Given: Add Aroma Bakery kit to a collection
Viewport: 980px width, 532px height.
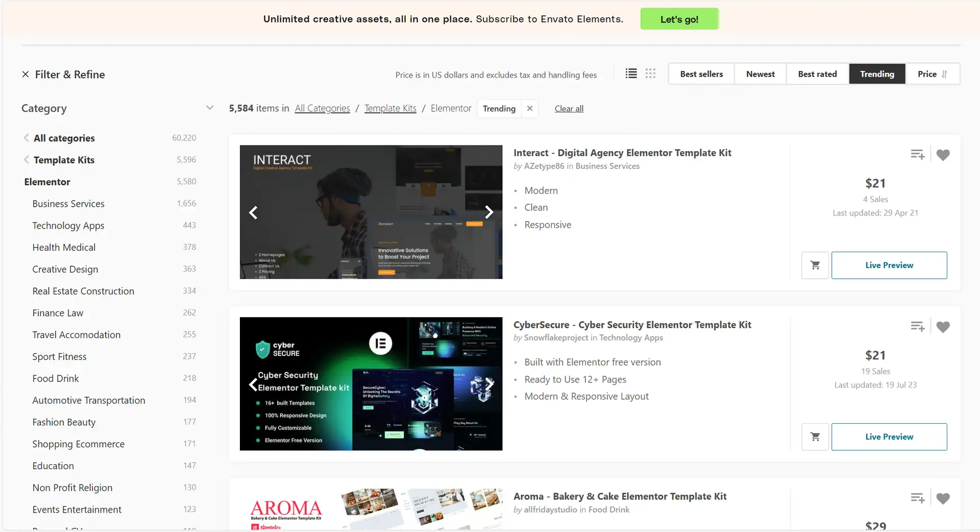Looking at the screenshot, I should [x=918, y=498].
